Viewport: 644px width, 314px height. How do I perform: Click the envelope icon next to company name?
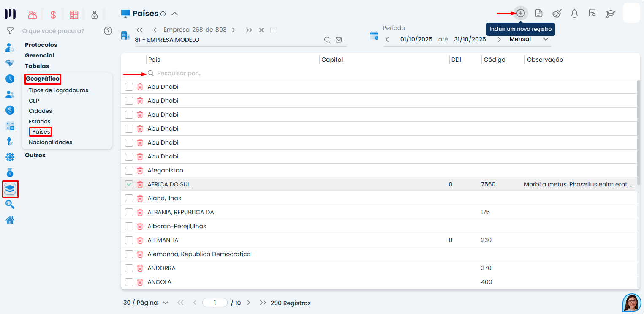339,40
